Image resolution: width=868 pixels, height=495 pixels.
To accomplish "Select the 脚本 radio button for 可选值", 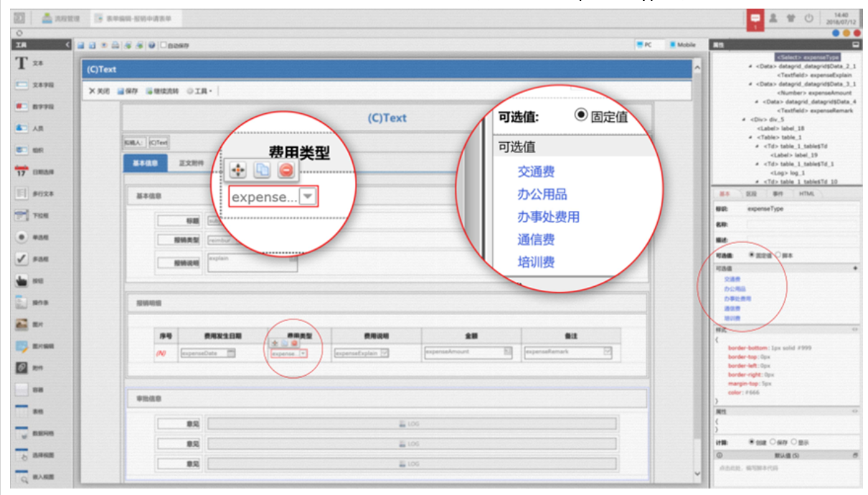I will coord(778,255).
